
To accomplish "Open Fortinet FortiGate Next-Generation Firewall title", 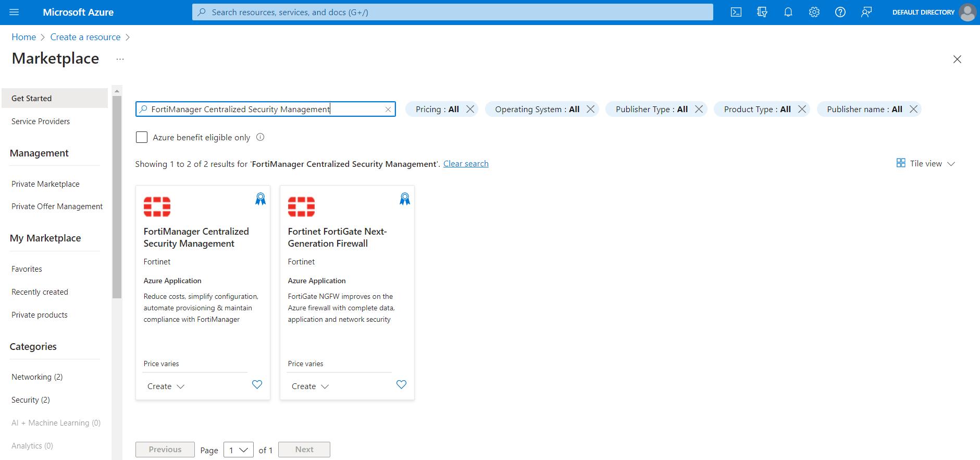I will 338,237.
